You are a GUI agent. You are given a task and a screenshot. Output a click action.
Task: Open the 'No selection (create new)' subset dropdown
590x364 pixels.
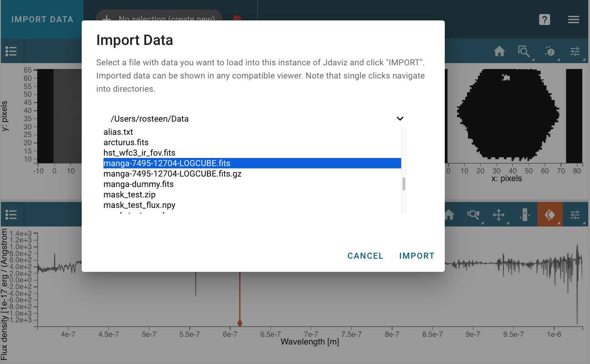coord(159,19)
